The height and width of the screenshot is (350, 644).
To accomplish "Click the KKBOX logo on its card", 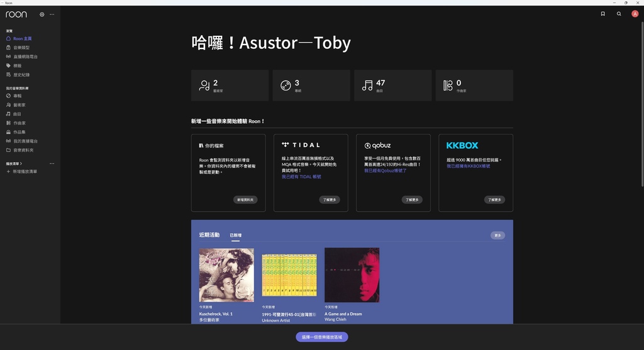I will coord(462,145).
